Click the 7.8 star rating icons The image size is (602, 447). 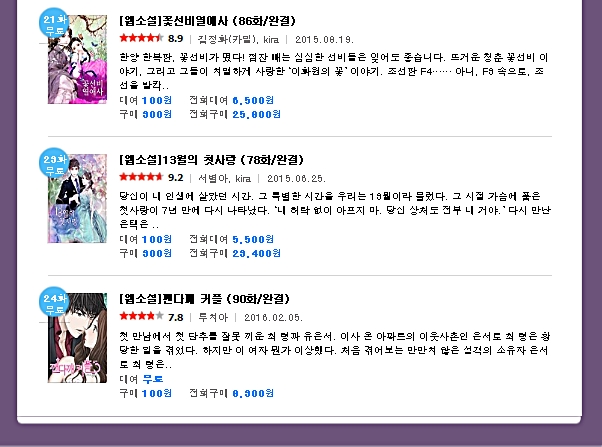[141, 316]
